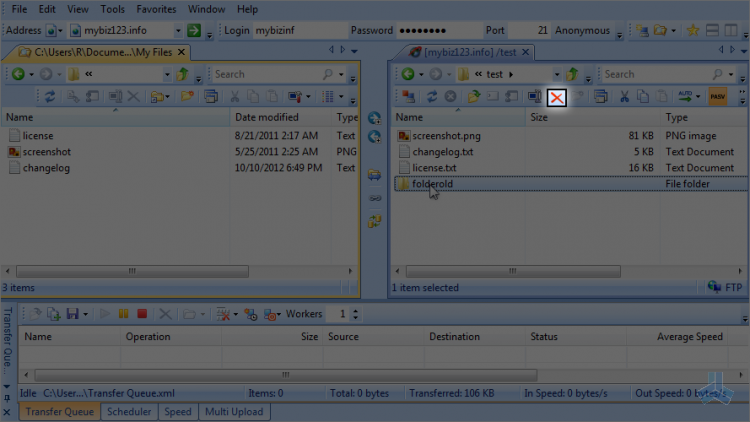Increase the Workers count with up arrow
Image resolution: width=750 pixels, height=422 pixels.
point(355,311)
